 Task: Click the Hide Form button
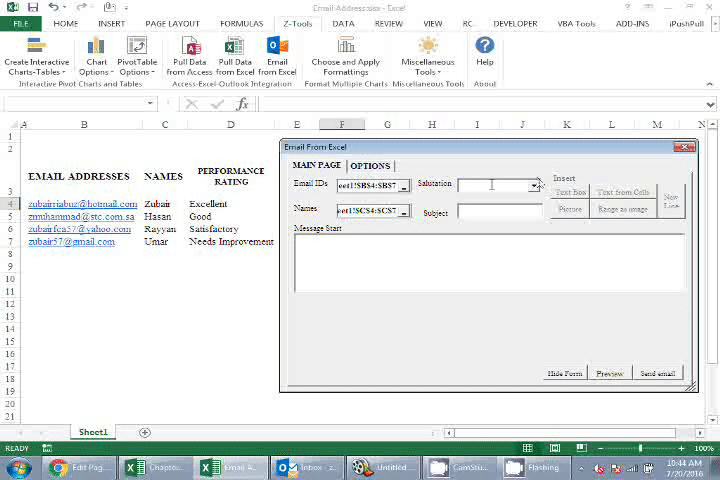tap(565, 373)
